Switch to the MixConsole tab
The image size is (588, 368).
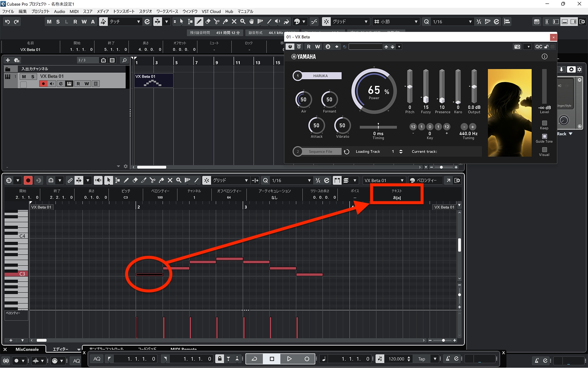(27, 349)
